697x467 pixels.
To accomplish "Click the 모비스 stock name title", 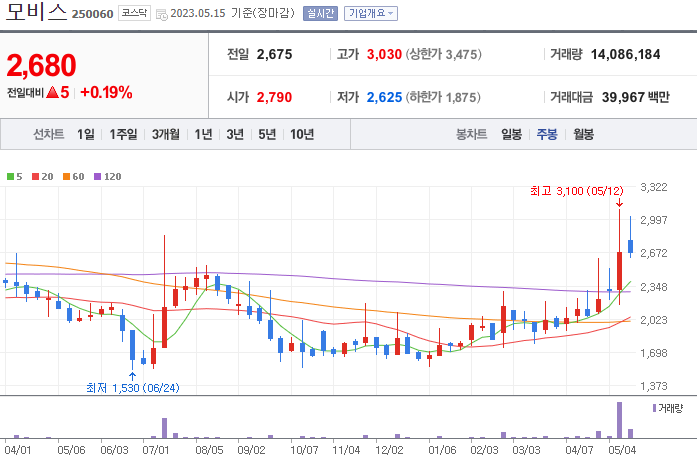I will [36, 12].
